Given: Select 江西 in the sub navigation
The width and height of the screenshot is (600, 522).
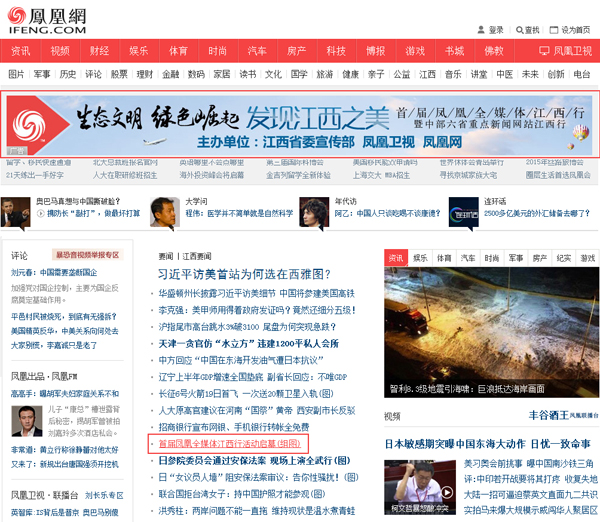Looking at the screenshot, I should (427, 74).
